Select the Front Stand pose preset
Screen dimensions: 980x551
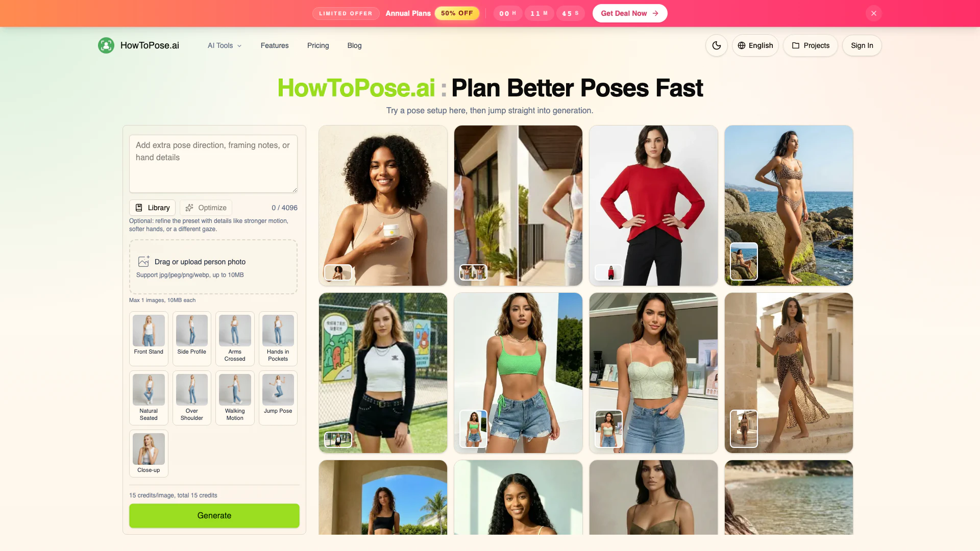pos(149,339)
